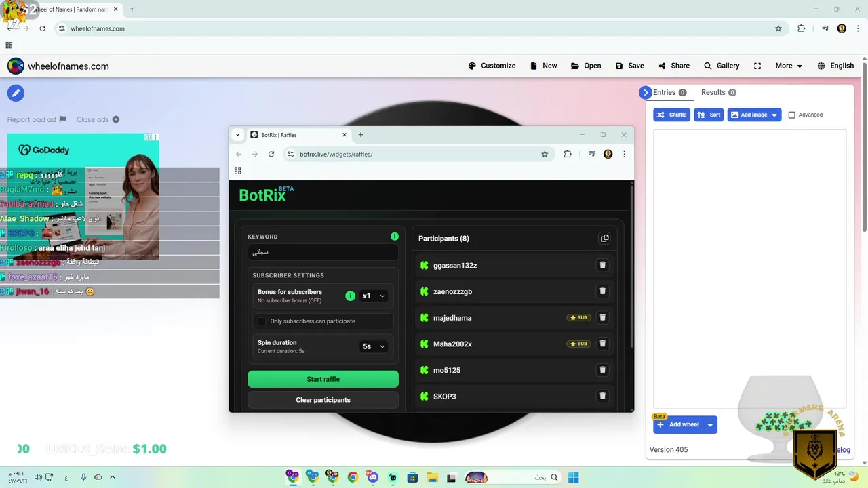Toggle fullscreen mode icon

[757, 66]
